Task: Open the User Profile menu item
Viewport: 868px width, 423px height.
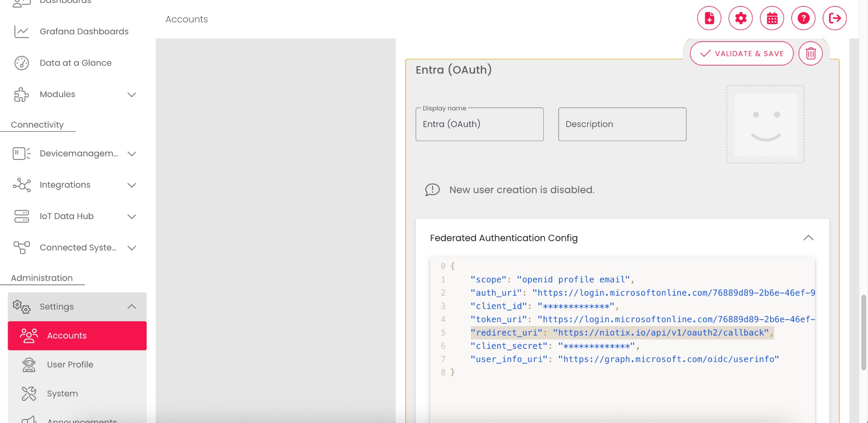Action: [x=70, y=365]
